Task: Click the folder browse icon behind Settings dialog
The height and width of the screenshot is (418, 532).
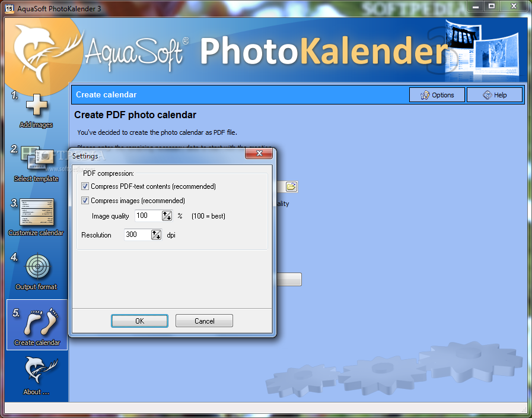Action: [291, 187]
